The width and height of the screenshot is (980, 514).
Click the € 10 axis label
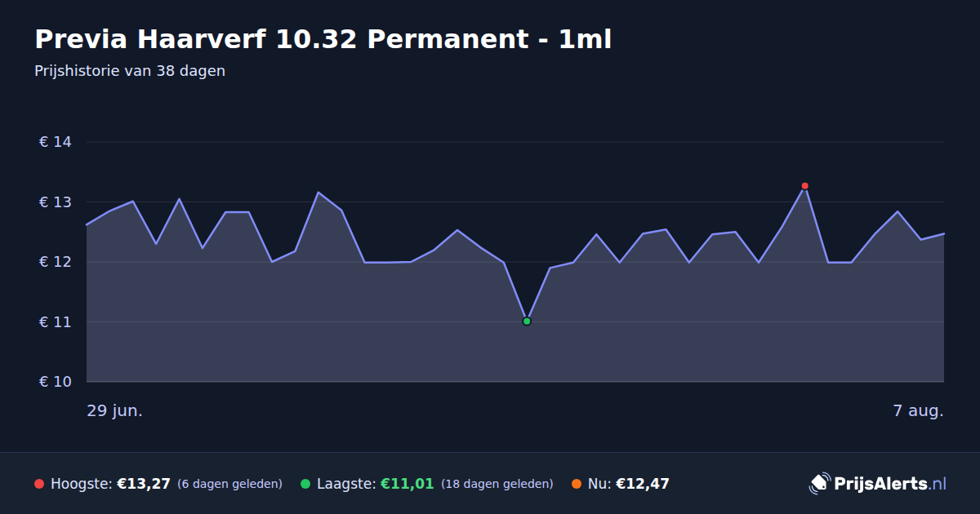pos(56,382)
